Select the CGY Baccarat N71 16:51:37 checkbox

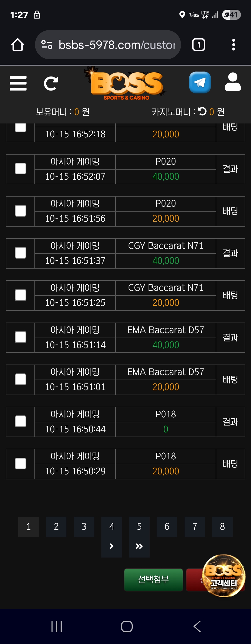[x=21, y=253]
